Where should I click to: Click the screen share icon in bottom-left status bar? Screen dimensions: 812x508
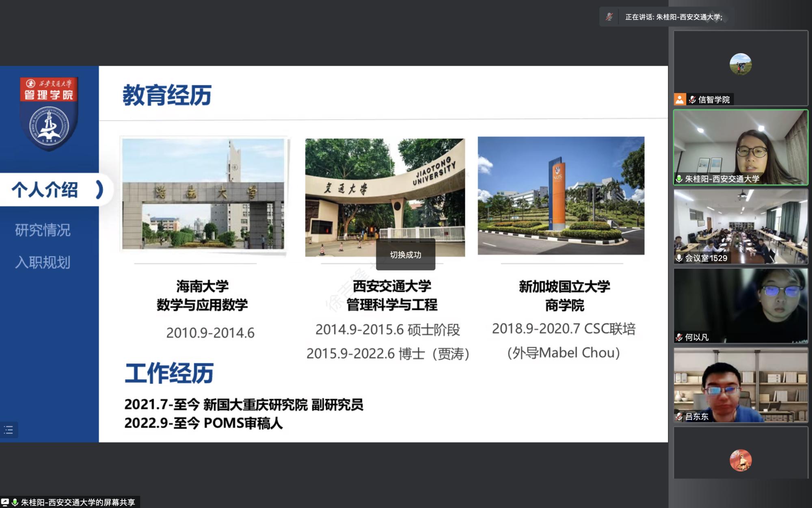pos(5,502)
